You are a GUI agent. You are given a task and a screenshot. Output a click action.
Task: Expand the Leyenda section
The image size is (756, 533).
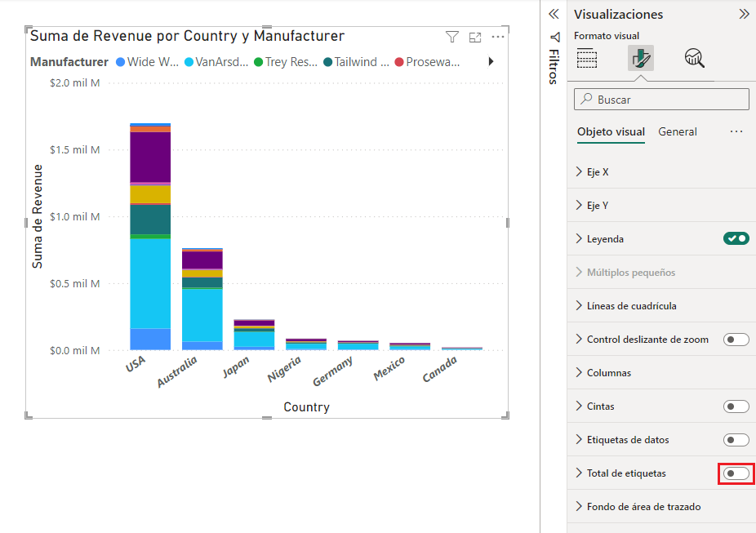[579, 238]
